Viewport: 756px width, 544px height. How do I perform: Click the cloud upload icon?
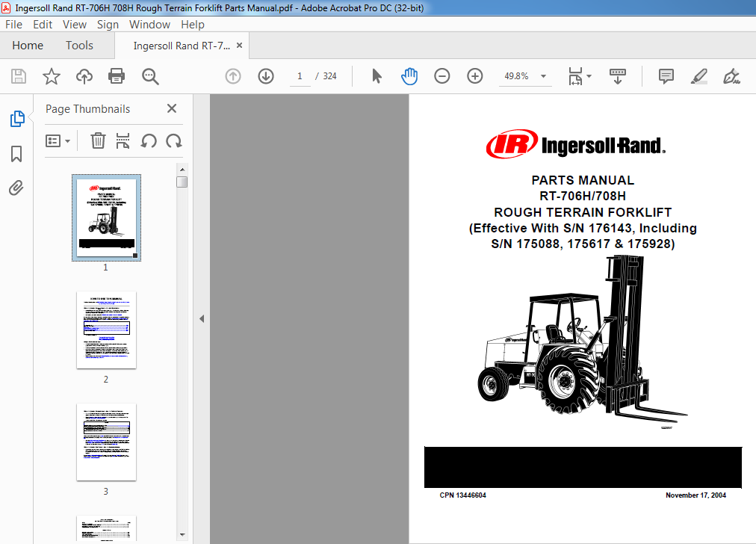click(x=84, y=76)
